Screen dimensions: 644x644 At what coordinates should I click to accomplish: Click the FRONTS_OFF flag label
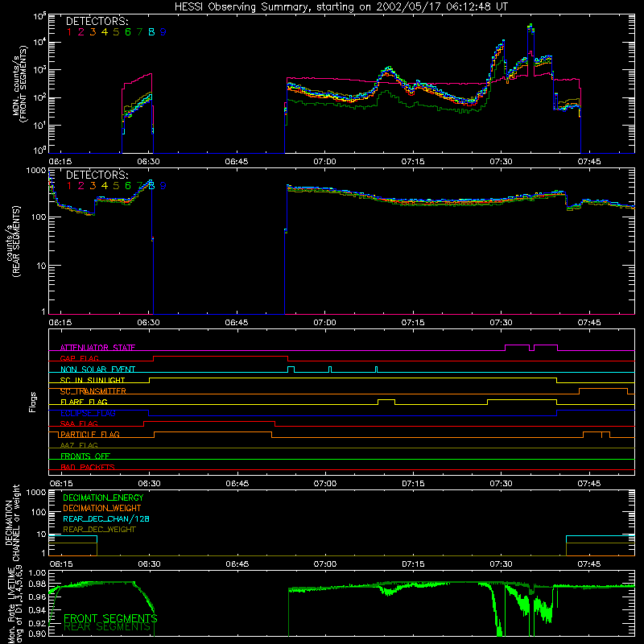click(x=85, y=456)
